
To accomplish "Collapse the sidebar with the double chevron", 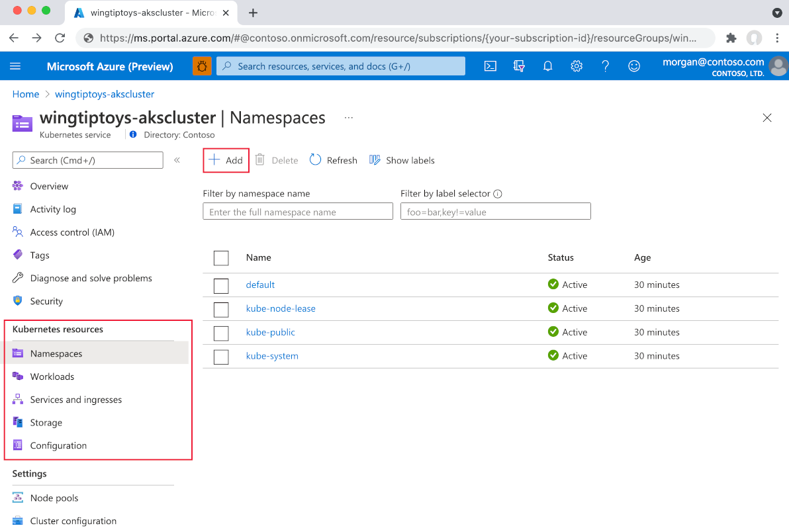I will click(x=177, y=159).
